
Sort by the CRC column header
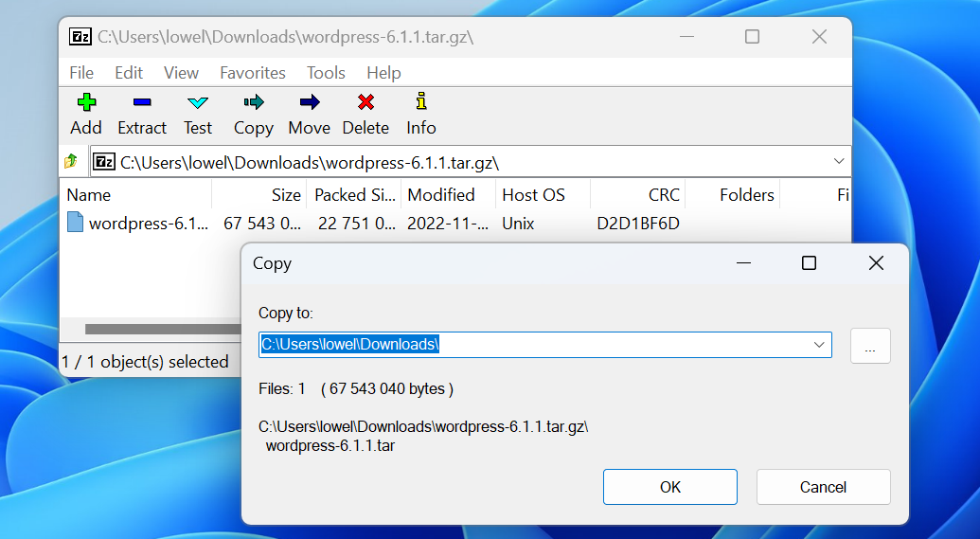coord(637,195)
